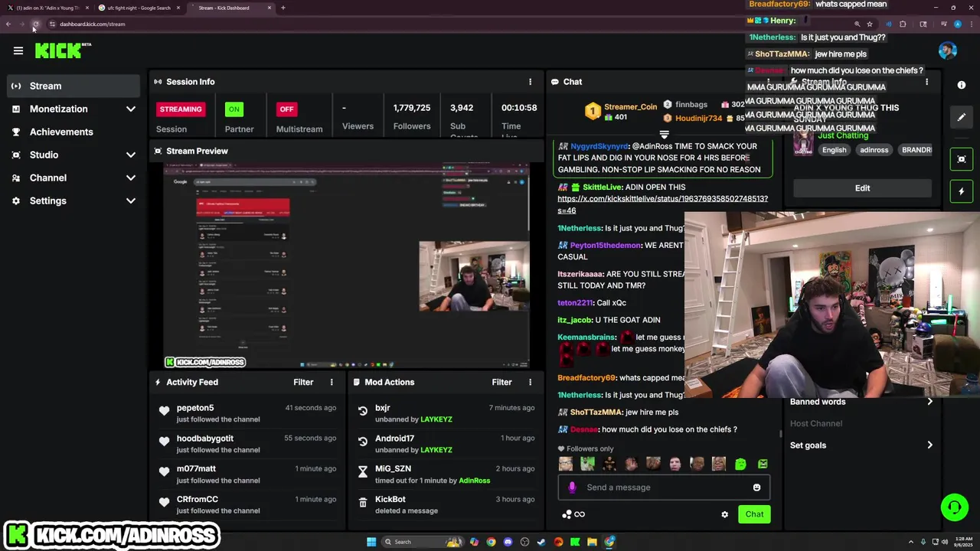The width and height of the screenshot is (980, 551).
Task: Reload the dashboard page
Action: click(x=35, y=24)
